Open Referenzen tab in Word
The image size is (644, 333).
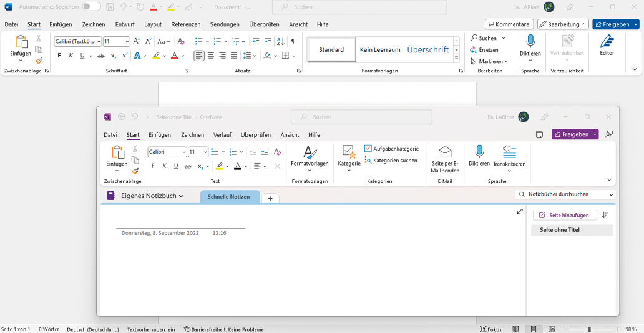tap(185, 24)
